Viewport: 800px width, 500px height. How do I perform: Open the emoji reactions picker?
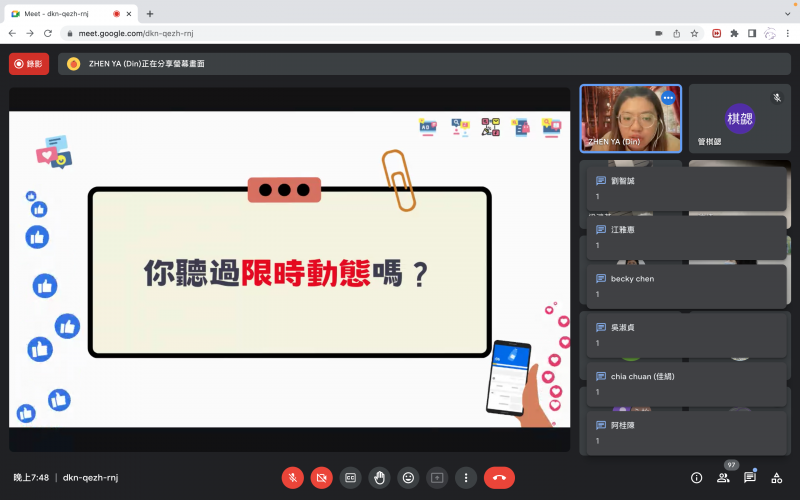coord(408,478)
